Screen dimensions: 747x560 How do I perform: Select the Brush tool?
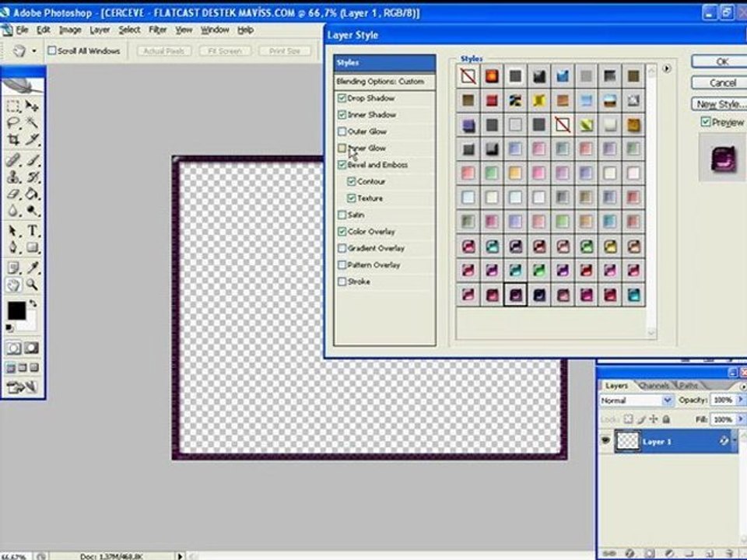(32, 160)
